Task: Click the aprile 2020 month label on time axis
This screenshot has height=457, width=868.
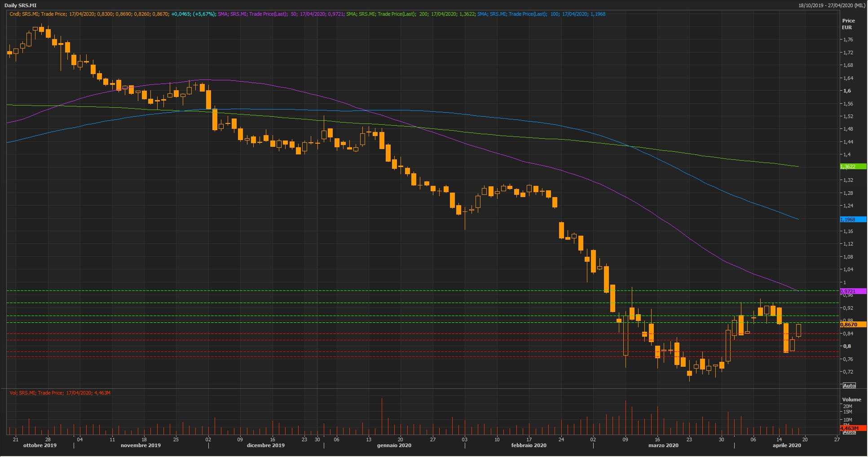Action: point(786,445)
